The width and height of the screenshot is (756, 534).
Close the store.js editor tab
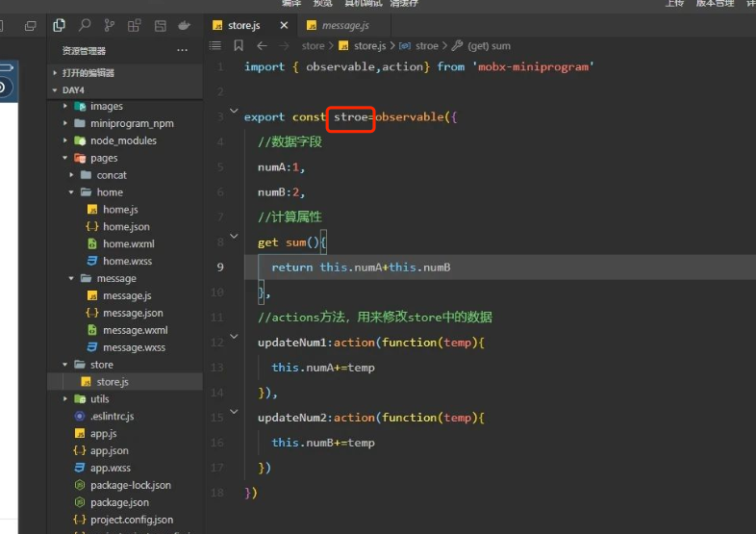click(284, 25)
